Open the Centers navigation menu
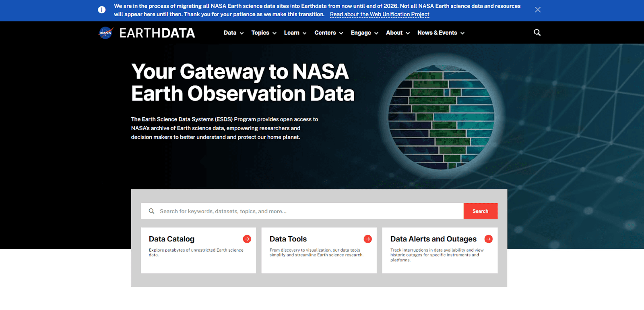The width and height of the screenshot is (644, 310). 325,33
